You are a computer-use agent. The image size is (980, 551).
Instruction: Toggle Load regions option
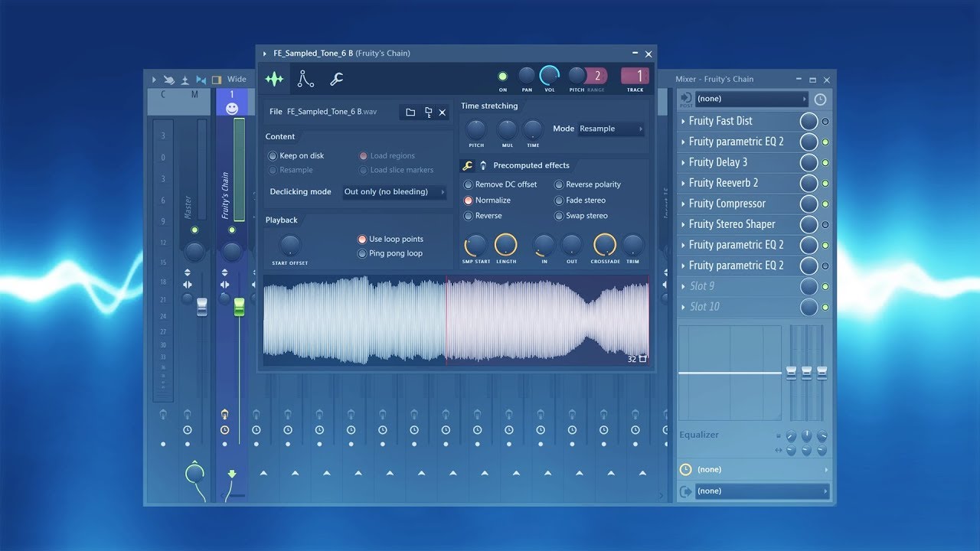pos(363,155)
